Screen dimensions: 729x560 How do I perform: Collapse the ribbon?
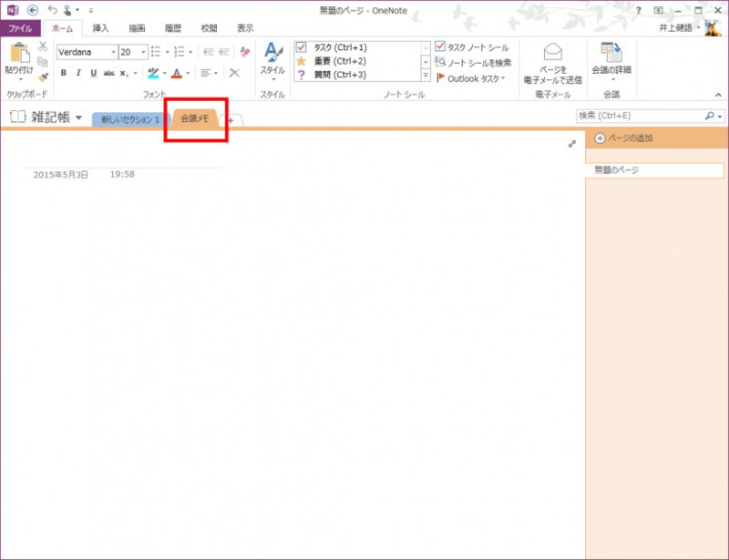[718, 95]
